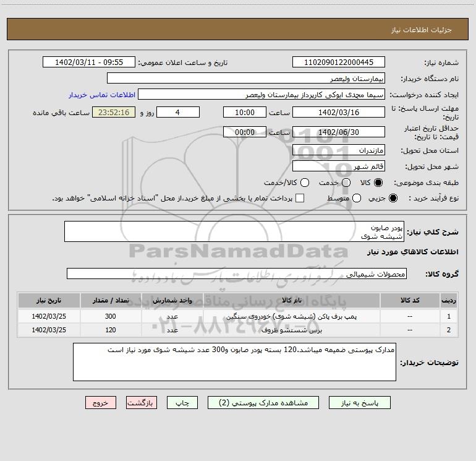Click the need number field 1102090122000445

pos(339,62)
